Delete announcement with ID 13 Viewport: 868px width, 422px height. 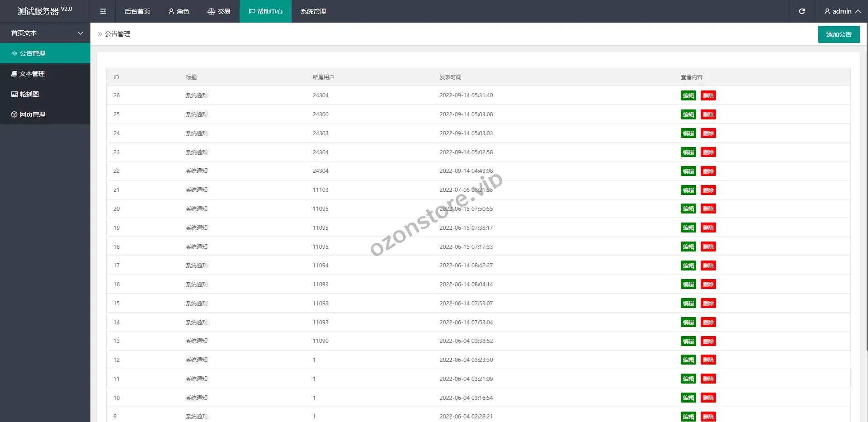(x=708, y=341)
